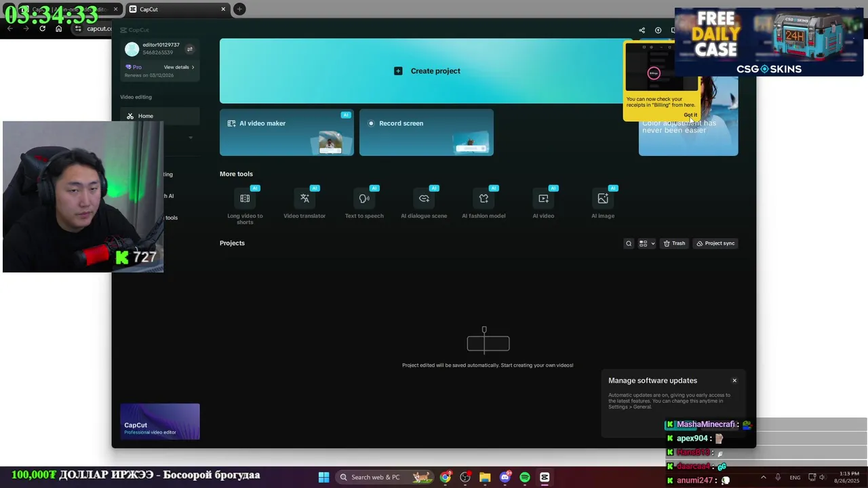Open Text to speech tool
This screenshot has width=868, height=488.
click(x=364, y=203)
